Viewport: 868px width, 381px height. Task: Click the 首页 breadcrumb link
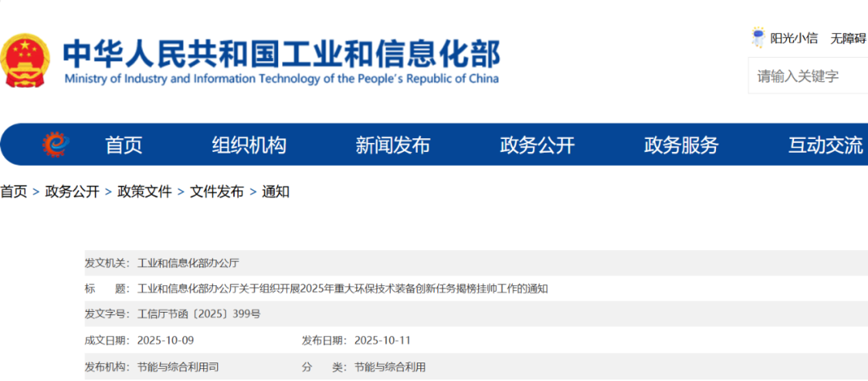[x=14, y=192]
